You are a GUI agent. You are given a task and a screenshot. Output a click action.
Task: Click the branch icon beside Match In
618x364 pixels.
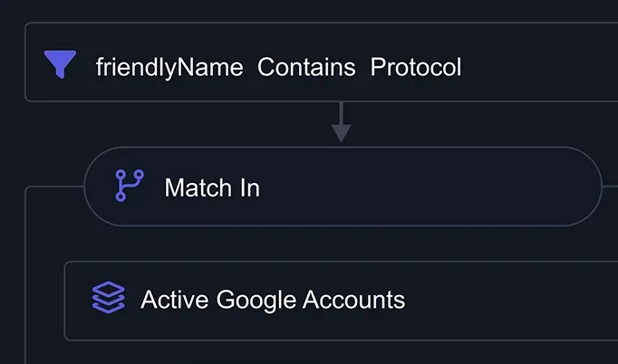point(129,186)
